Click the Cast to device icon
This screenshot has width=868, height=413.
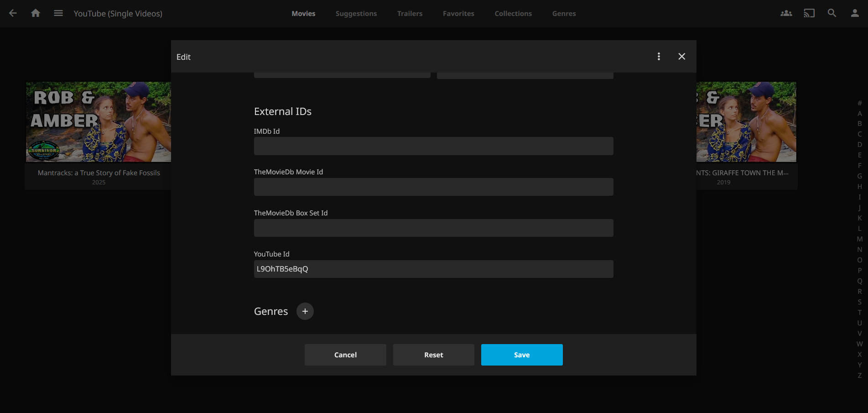[809, 13]
